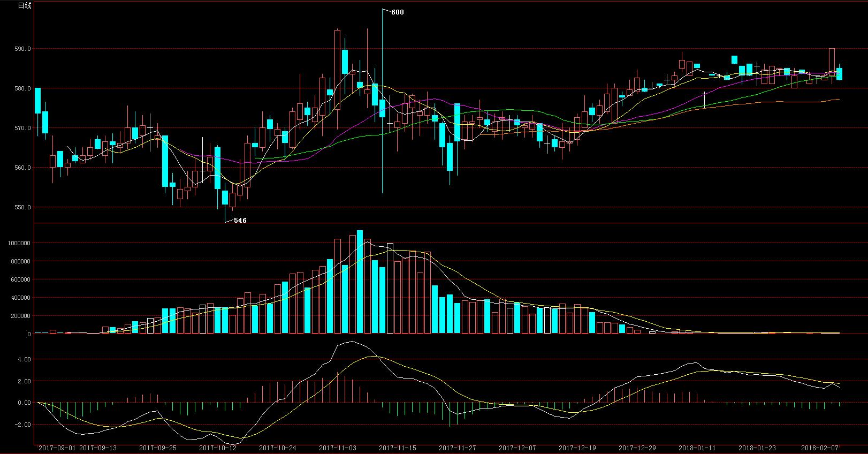
Task: Click the 400000 volume axis label
Action: click(x=21, y=298)
